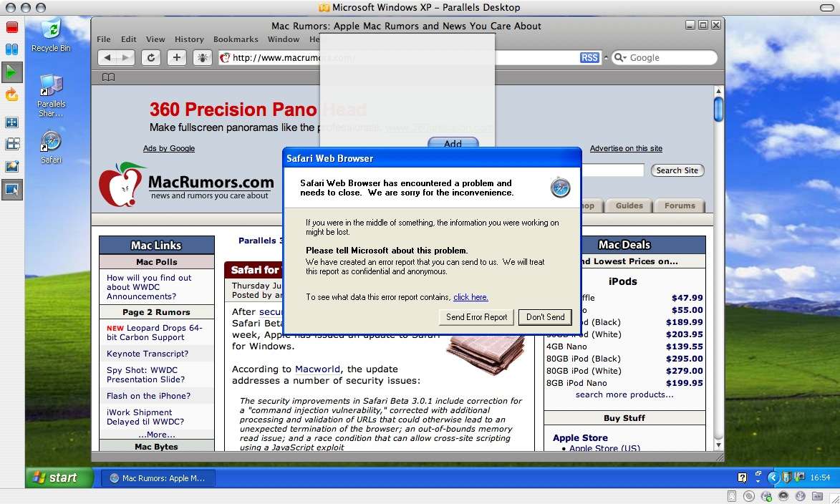
Task: Click the monitor with cursor icon in the Parallels sidebar
Action: click(x=11, y=189)
